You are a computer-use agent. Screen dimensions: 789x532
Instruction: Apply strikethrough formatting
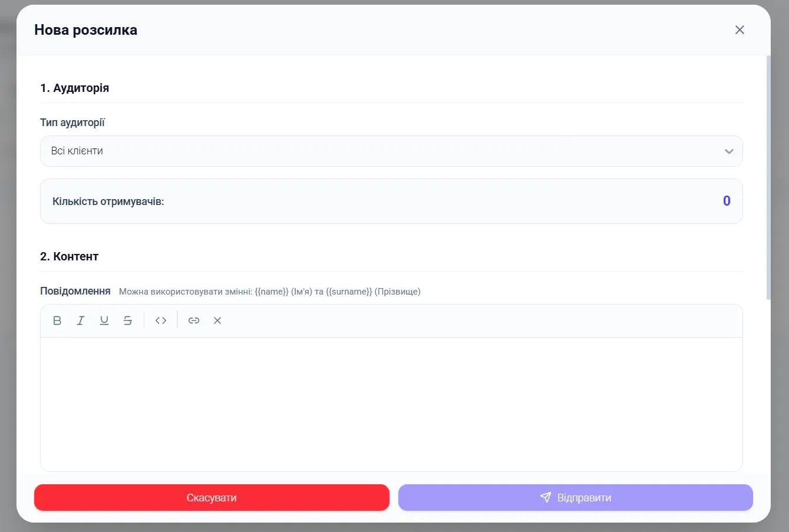[128, 320]
